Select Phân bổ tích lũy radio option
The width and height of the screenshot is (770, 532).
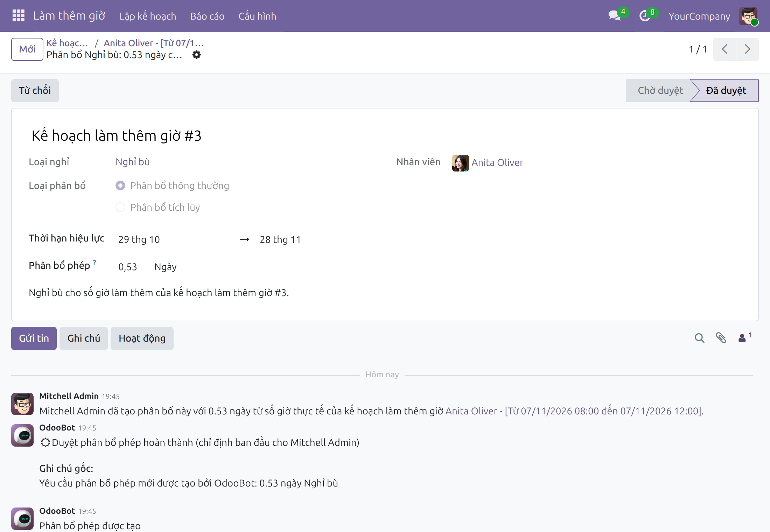coord(120,207)
